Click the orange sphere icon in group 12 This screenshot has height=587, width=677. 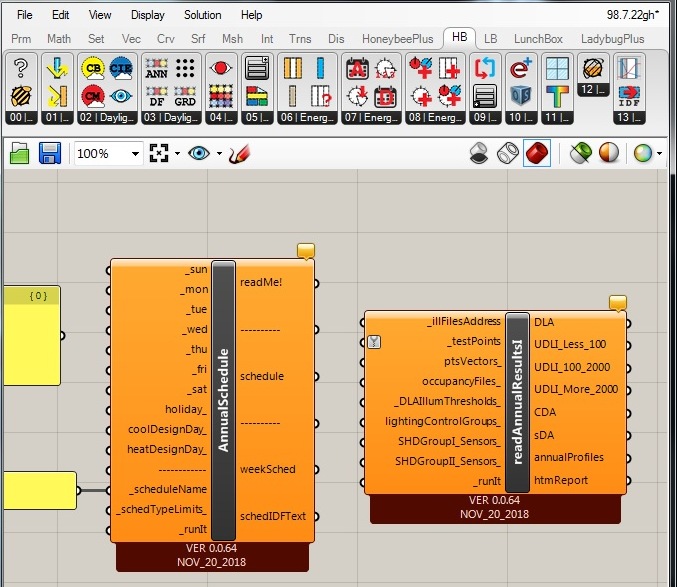tap(593, 68)
